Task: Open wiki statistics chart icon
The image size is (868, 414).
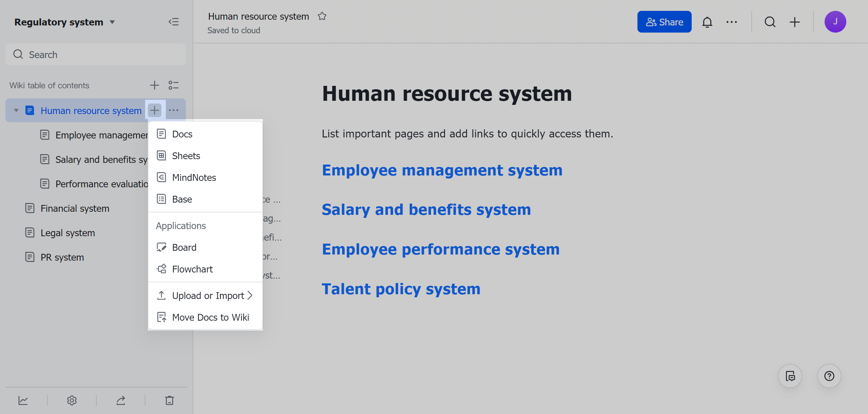Action: tap(23, 400)
